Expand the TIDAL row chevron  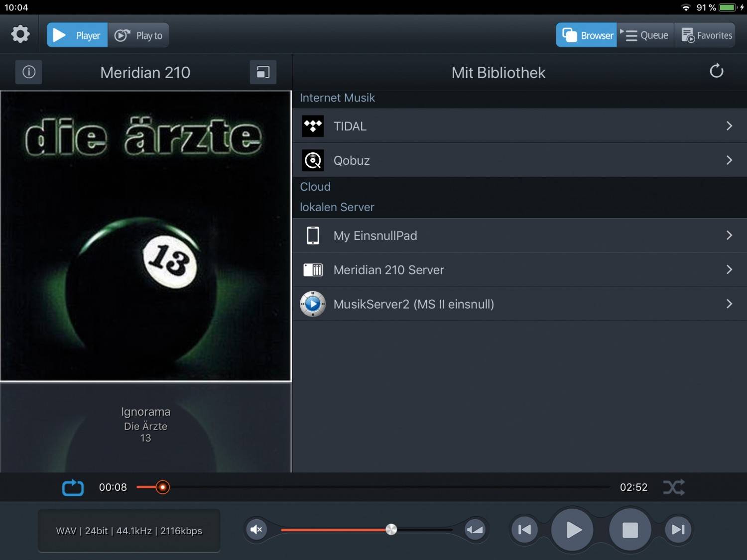[729, 126]
